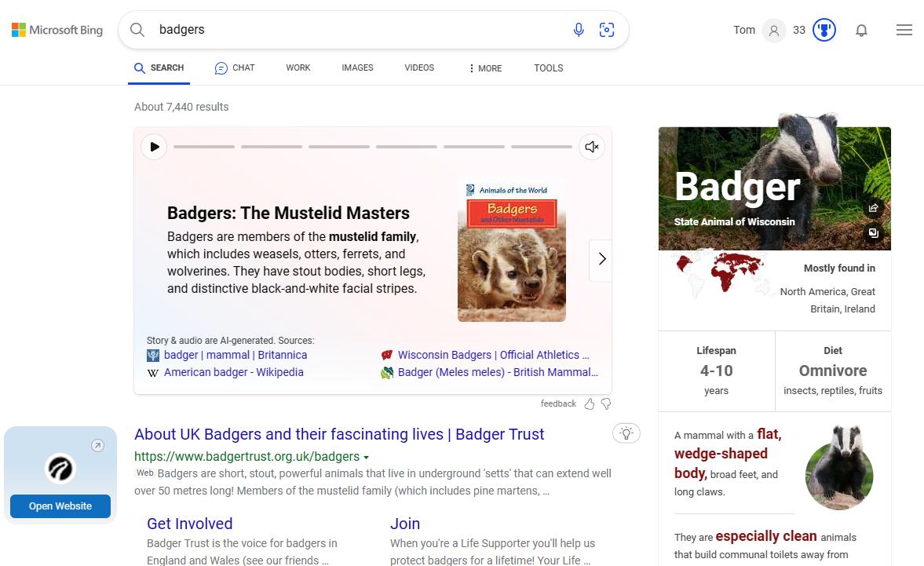Screen dimensions: 924x566
Task: Expand the MORE search categories menu
Action: (x=484, y=68)
